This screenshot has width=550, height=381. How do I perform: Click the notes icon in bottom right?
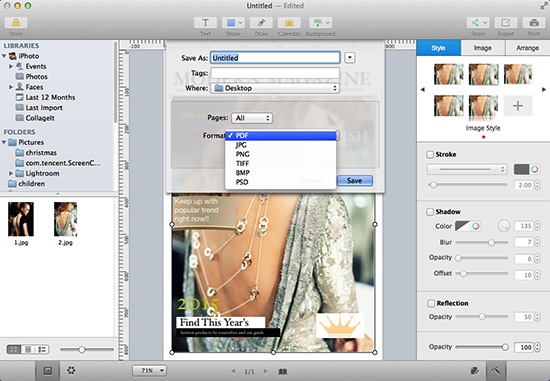(475, 370)
